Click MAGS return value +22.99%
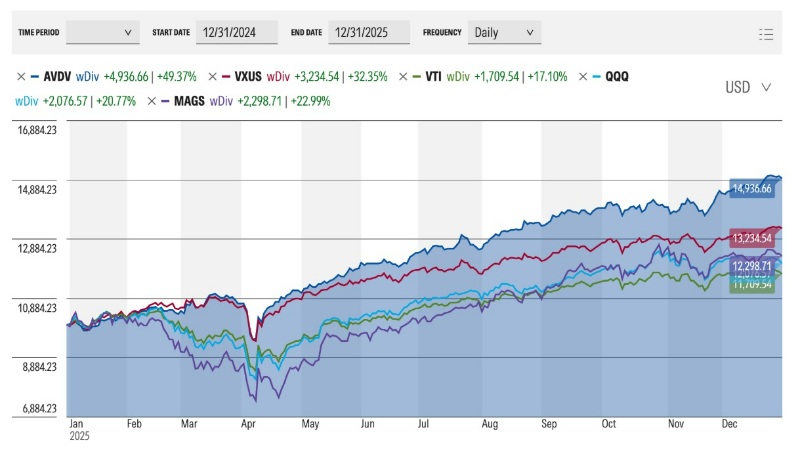 pyautogui.click(x=311, y=101)
